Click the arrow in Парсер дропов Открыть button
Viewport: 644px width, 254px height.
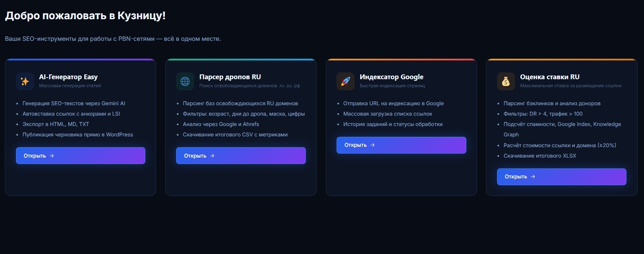pyautogui.click(x=212, y=156)
